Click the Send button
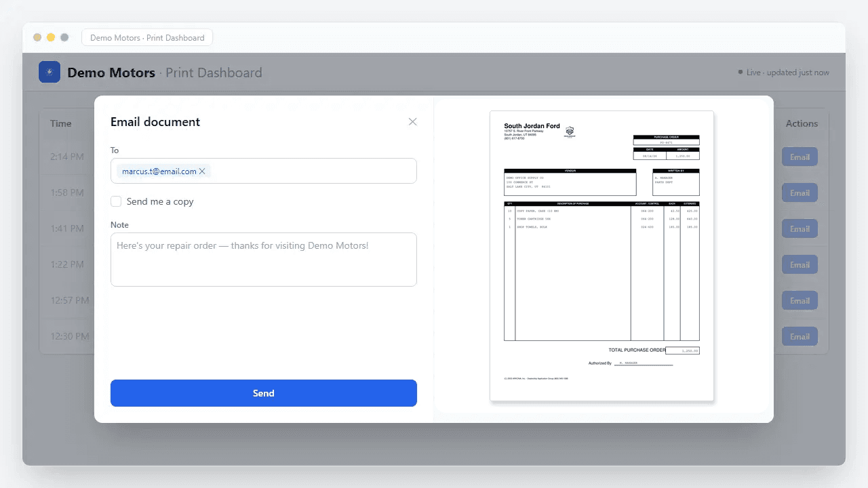Screen dimensions: 868x488 264,393
